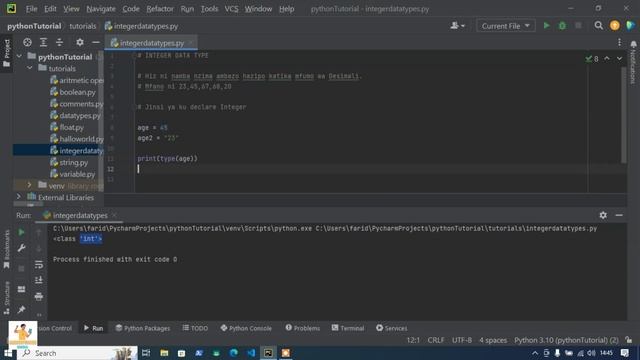The width and height of the screenshot is (640, 360).
Task: Open the Python Packages tool window
Action: pyautogui.click(x=143, y=328)
